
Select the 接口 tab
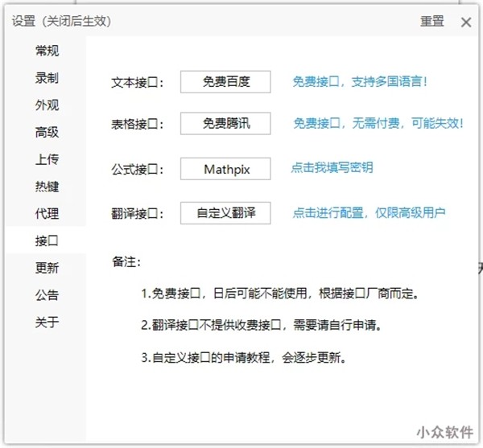click(x=47, y=240)
